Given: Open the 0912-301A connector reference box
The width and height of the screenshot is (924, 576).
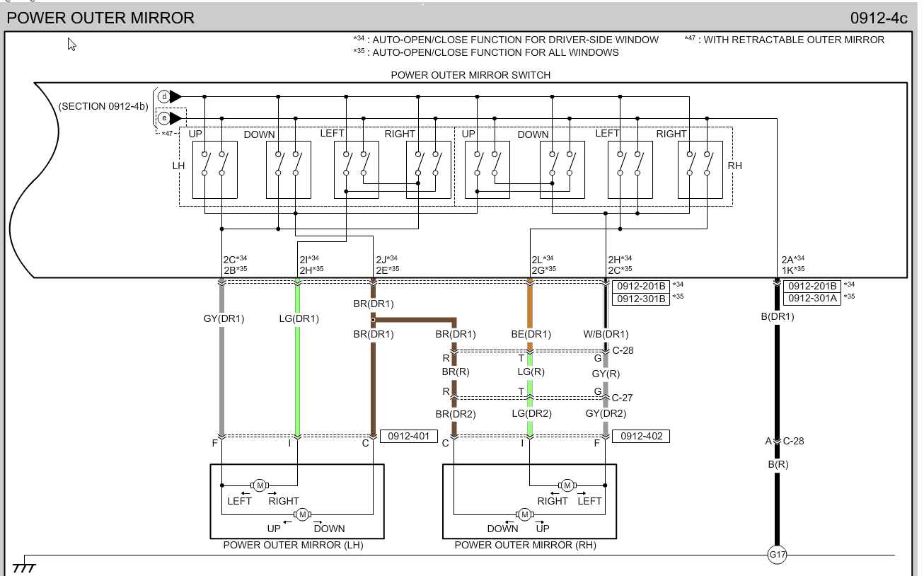Looking at the screenshot, I should [812, 299].
